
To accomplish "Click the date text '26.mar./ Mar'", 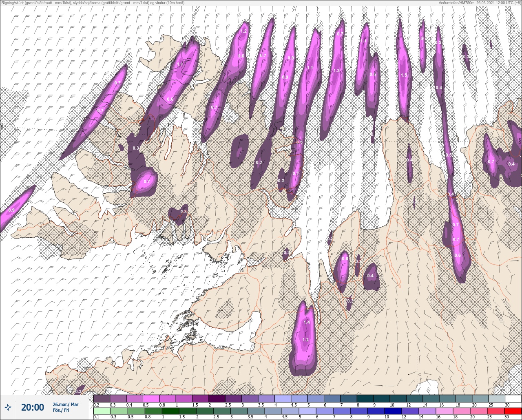I will tap(66, 404).
